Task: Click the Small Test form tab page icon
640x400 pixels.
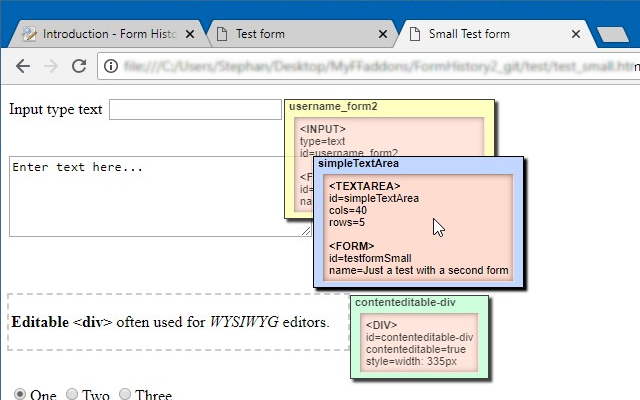Action: [x=415, y=34]
